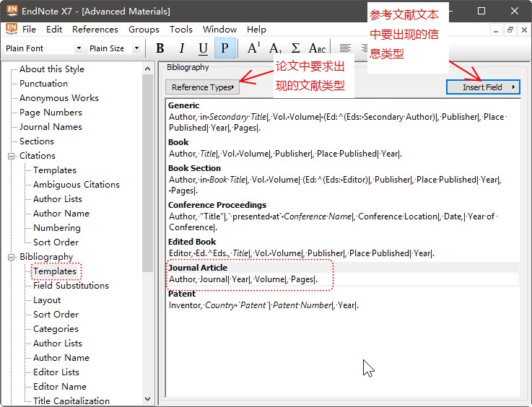Viewport: 532px width, 407px height.
Task: Click the Edited Book template line
Action: 302,253
